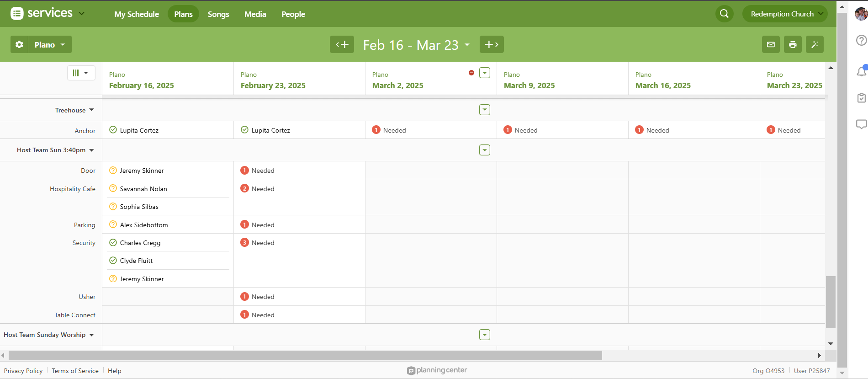Open the People tab
Viewport: 868px width, 379px height.
[293, 14]
